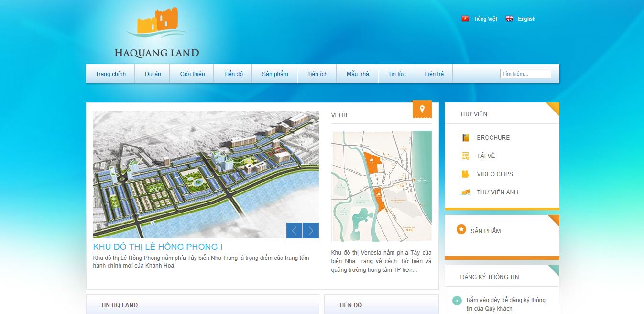Click the Video Clips camera icon
Image resolution: width=644 pixels, height=314 pixels.
(x=466, y=174)
